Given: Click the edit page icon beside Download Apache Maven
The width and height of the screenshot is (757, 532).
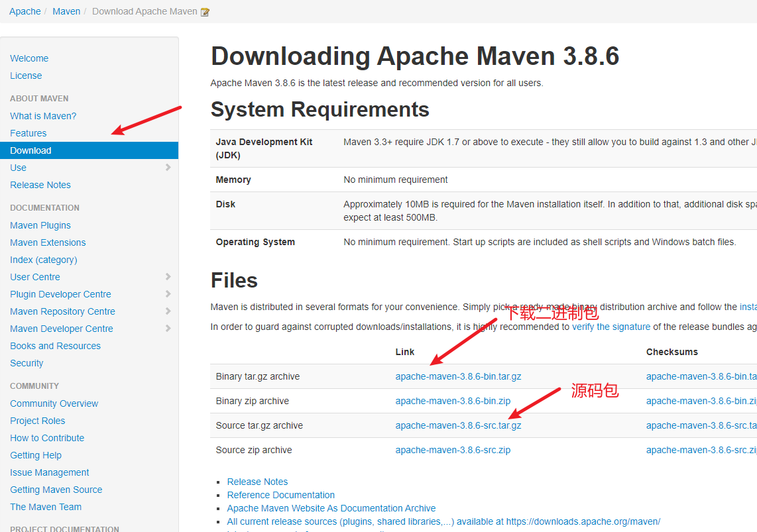Looking at the screenshot, I should click(205, 12).
